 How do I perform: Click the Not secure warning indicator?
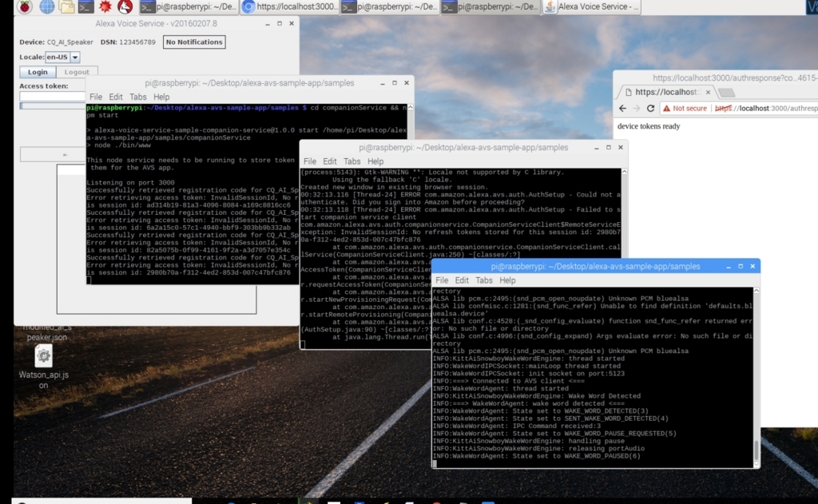tap(685, 109)
